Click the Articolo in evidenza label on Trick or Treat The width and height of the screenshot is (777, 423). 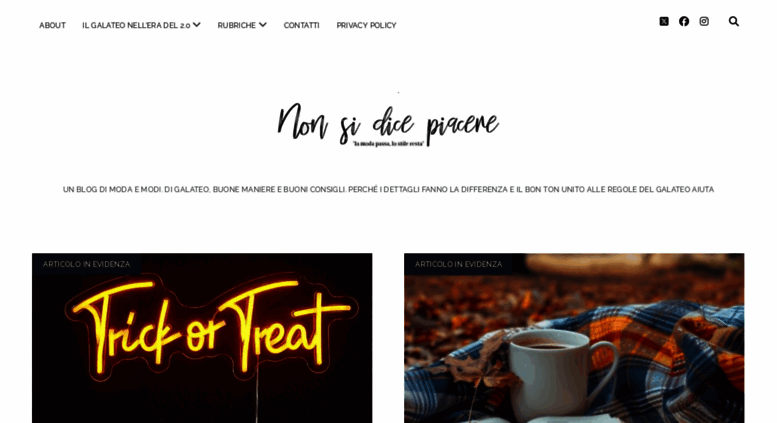(86, 264)
